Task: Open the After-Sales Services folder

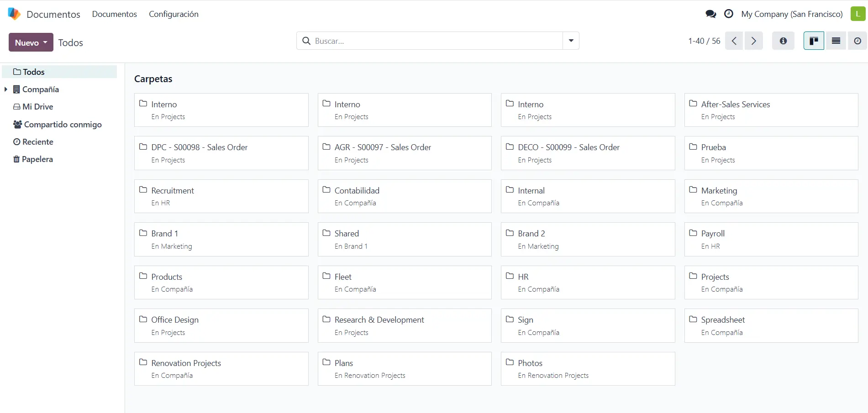Action: 771,110
